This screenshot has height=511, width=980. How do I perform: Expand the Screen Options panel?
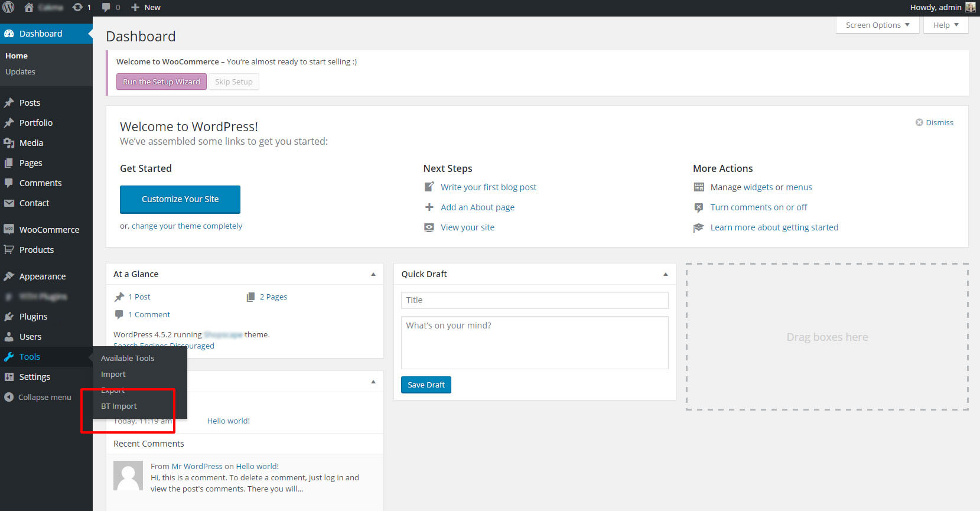tap(878, 25)
